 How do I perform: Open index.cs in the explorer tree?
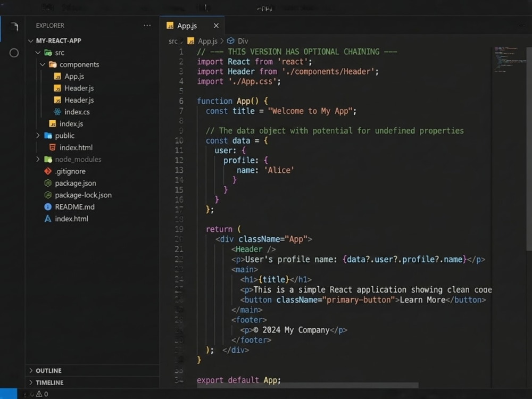(x=77, y=112)
